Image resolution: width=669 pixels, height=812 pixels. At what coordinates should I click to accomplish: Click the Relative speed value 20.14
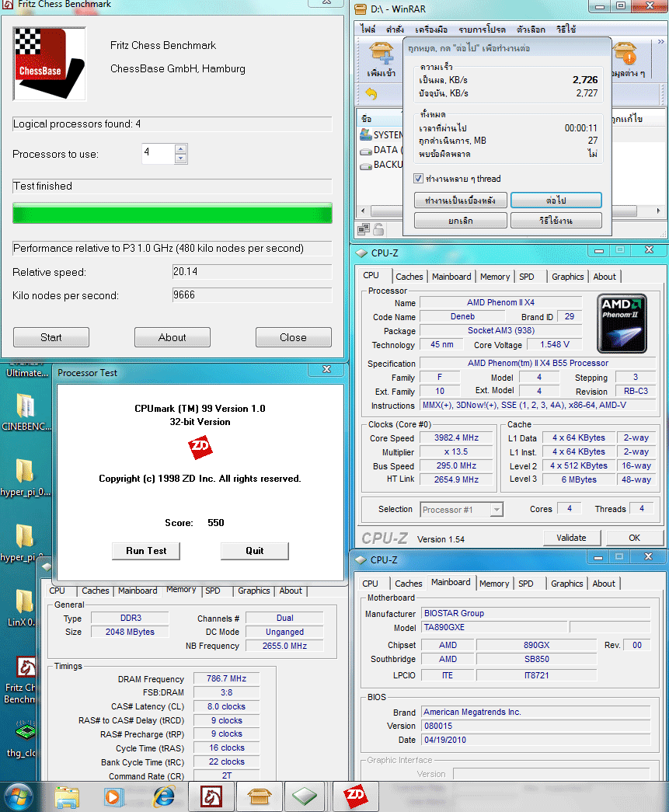[253, 272]
